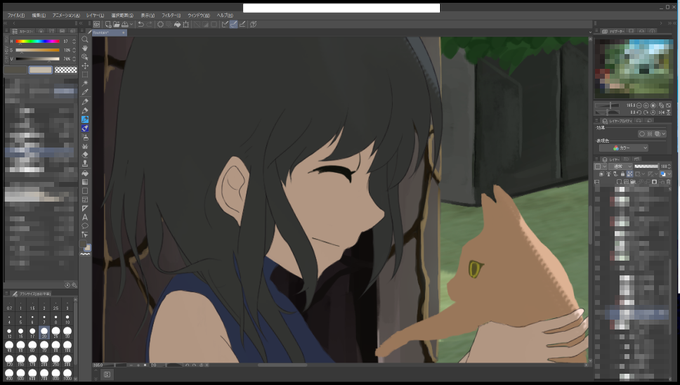
Task: Select the Gradient tool
Action: (x=85, y=182)
